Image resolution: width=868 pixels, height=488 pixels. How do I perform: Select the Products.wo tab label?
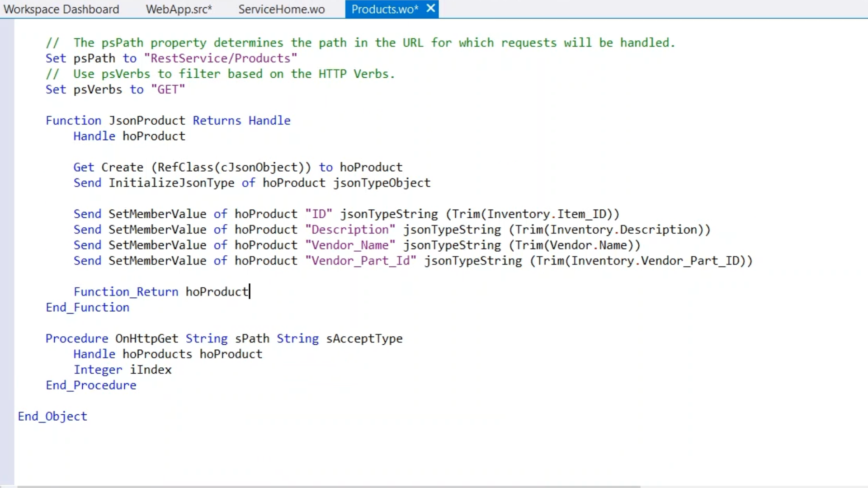pyautogui.click(x=384, y=9)
